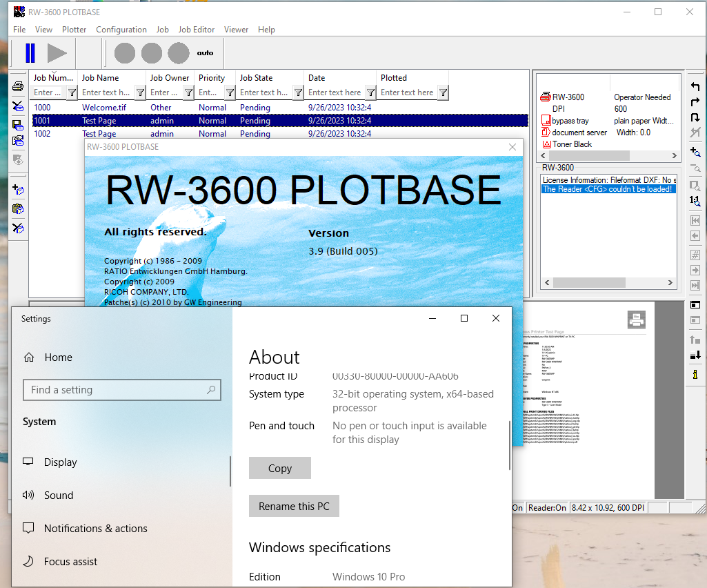Click the third gray circle status indicator
Screen dimensions: 707x588
click(x=179, y=53)
